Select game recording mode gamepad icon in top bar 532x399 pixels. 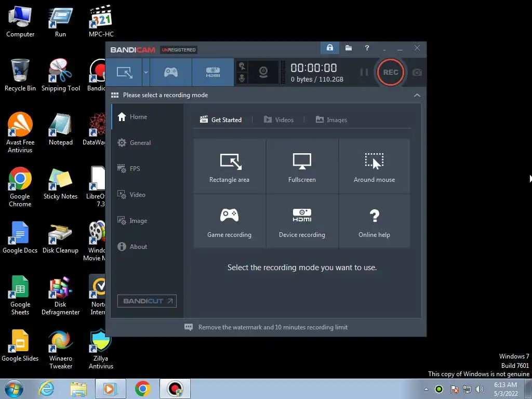click(170, 72)
